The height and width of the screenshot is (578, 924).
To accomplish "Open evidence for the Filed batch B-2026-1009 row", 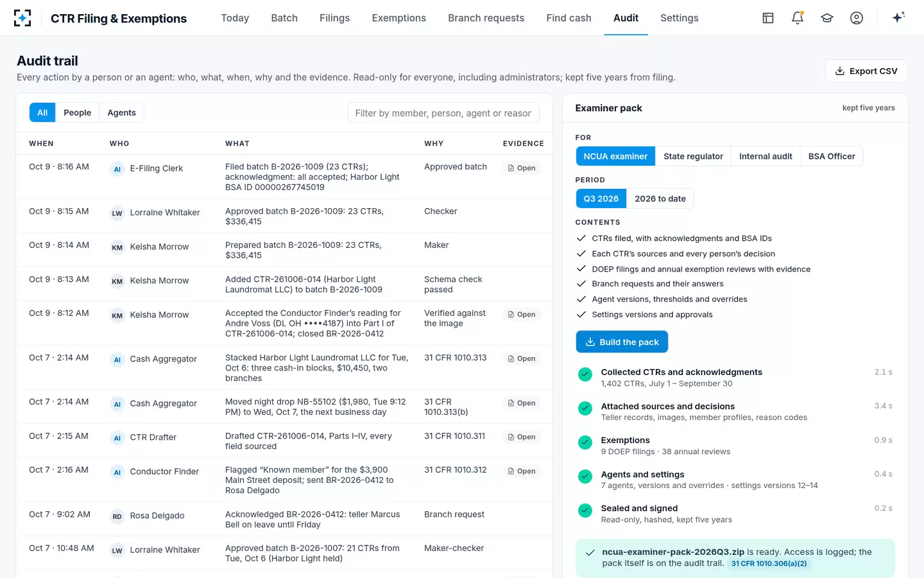I will pos(522,168).
